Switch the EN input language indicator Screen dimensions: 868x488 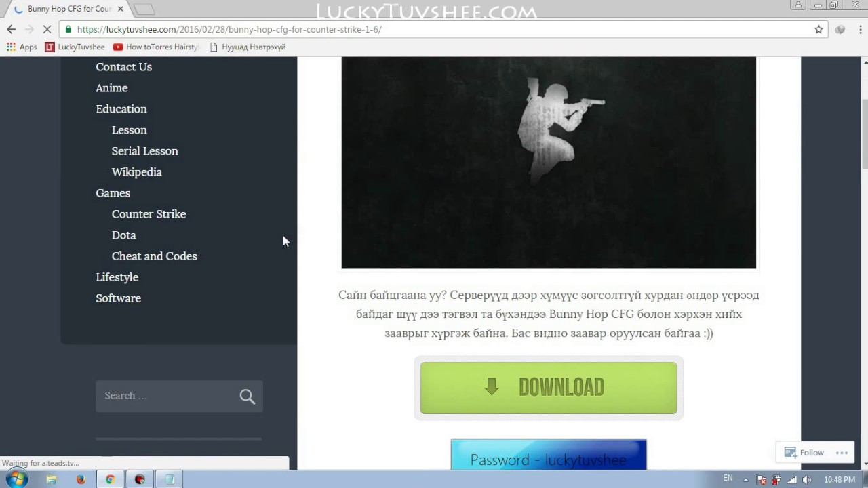pyautogui.click(x=728, y=479)
